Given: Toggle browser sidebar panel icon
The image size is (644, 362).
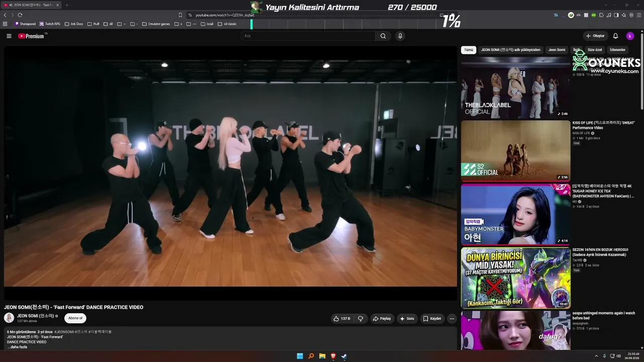Looking at the screenshot, I should coord(616,15).
